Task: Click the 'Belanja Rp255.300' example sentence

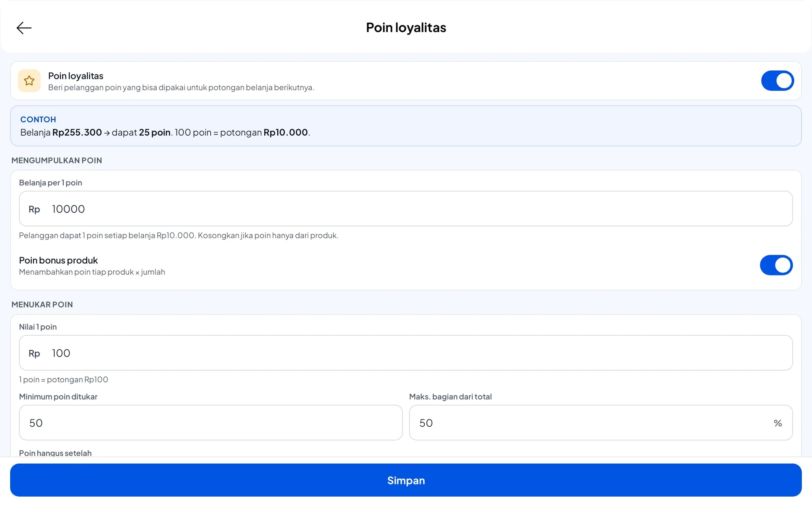Action: point(165,132)
